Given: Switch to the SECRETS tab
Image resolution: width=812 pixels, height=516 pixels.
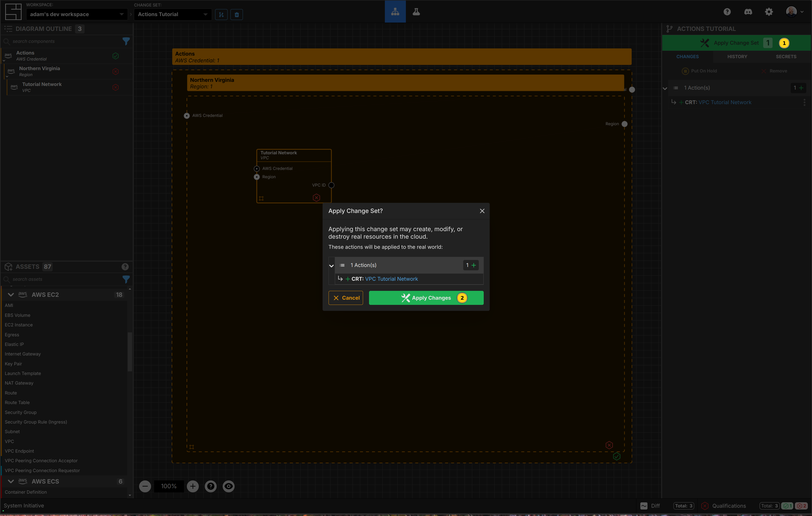Looking at the screenshot, I should (x=786, y=56).
